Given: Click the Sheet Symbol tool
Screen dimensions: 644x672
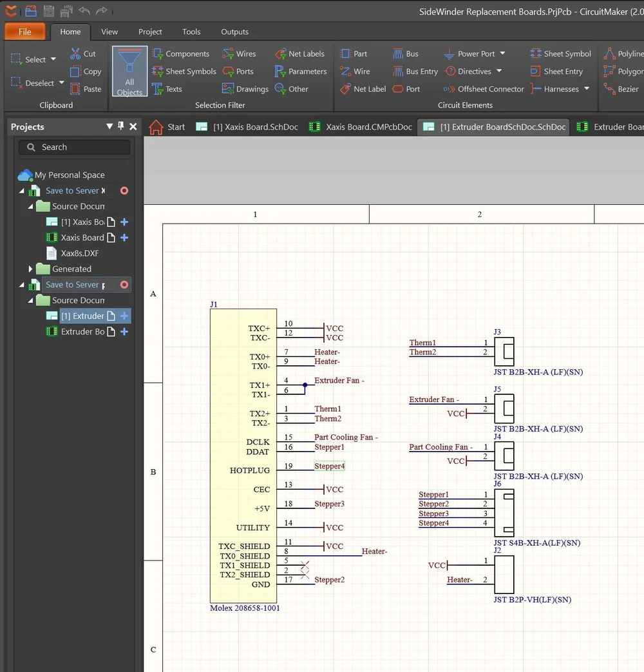Looking at the screenshot, I should pyautogui.click(x=560, y=53).
